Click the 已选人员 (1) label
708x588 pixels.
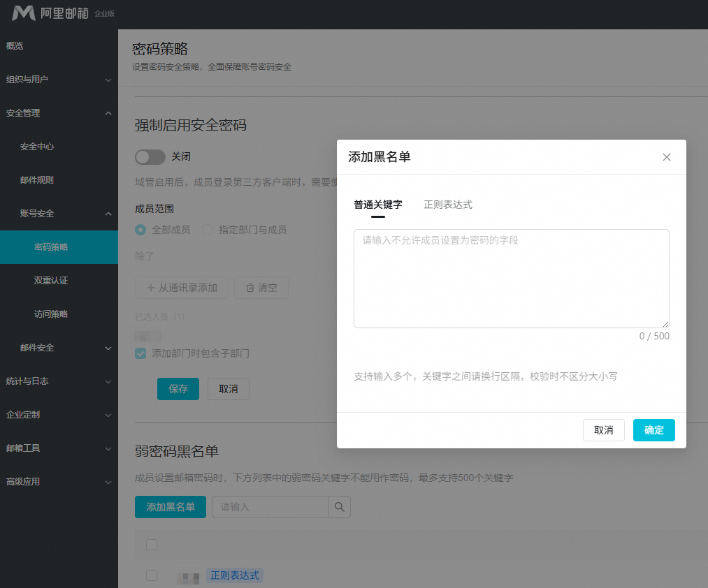pos(160,317)
